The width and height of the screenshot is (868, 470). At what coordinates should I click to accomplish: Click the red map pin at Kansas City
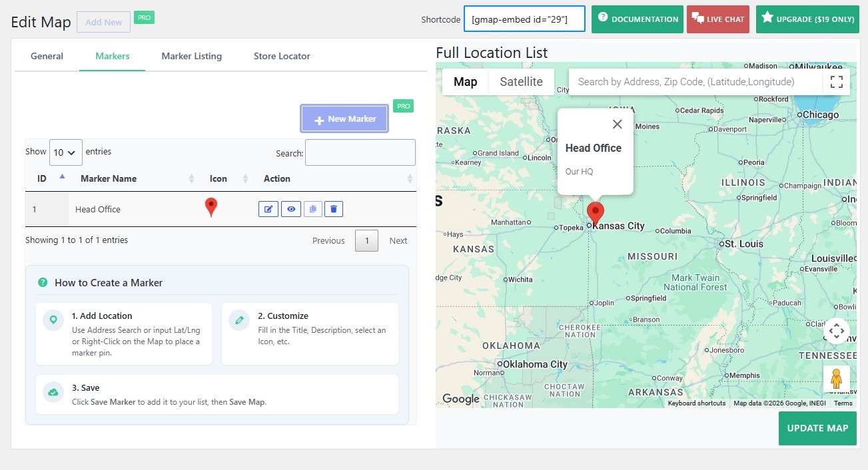coord(595,213)
